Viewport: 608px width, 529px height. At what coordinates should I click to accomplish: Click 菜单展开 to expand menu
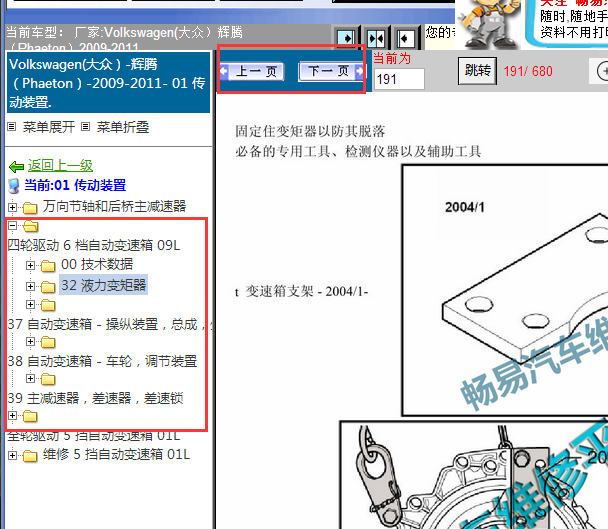48,127
